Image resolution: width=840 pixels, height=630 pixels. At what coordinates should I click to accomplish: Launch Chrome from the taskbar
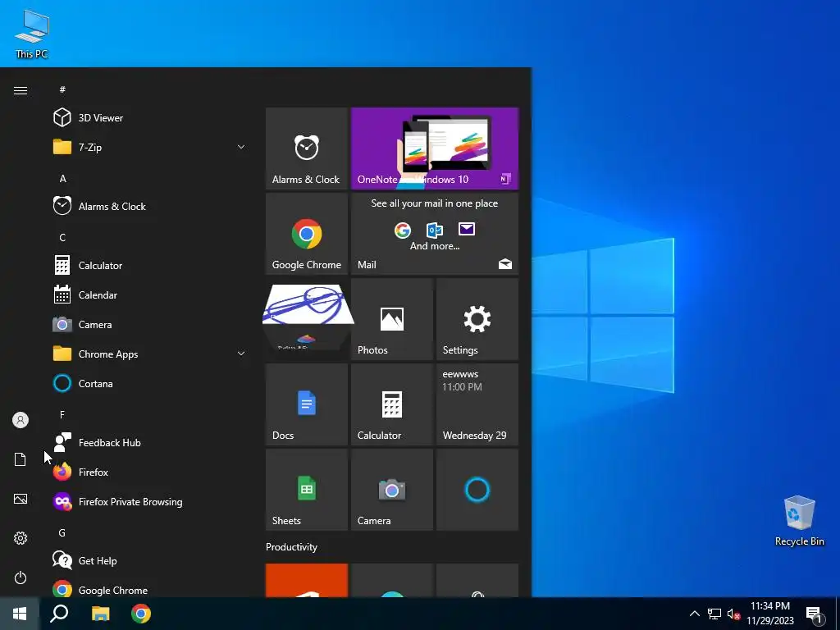point(141,614)
